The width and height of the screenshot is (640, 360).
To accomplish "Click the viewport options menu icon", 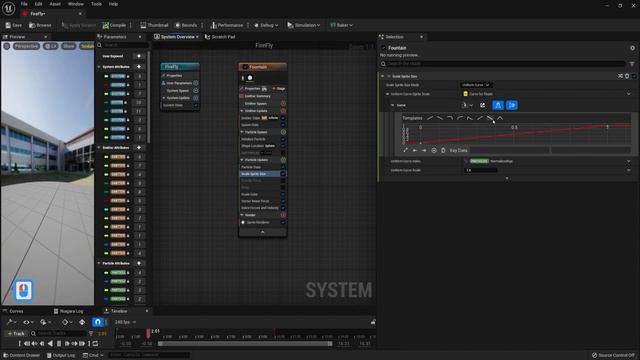I will pos(7,46).
